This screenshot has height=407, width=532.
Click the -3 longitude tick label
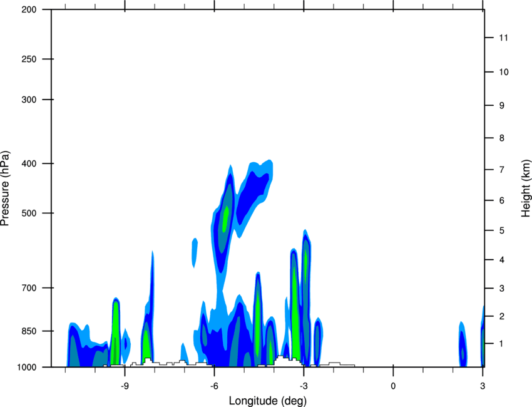304,386
